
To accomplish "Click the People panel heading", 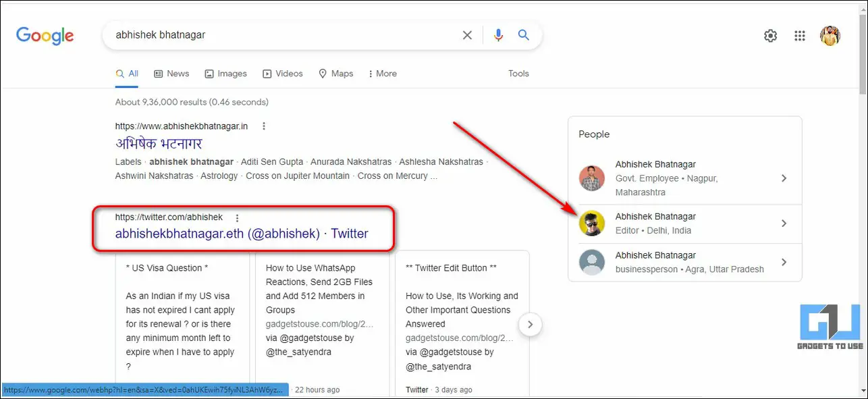I will (x=594, y=134).
